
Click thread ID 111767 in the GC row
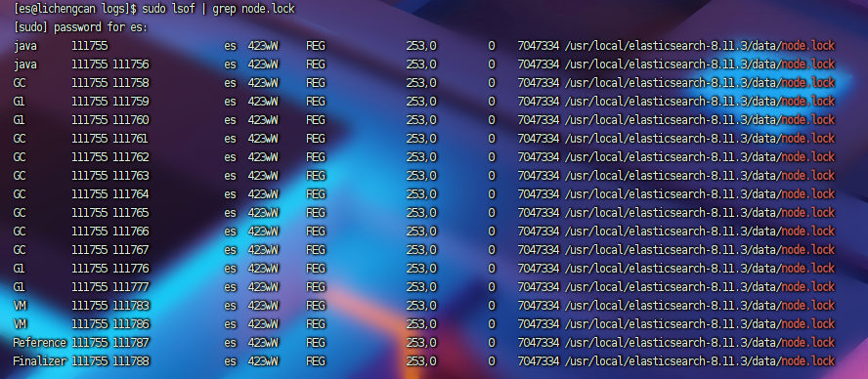pyautogui.click(x=131, y=250)
